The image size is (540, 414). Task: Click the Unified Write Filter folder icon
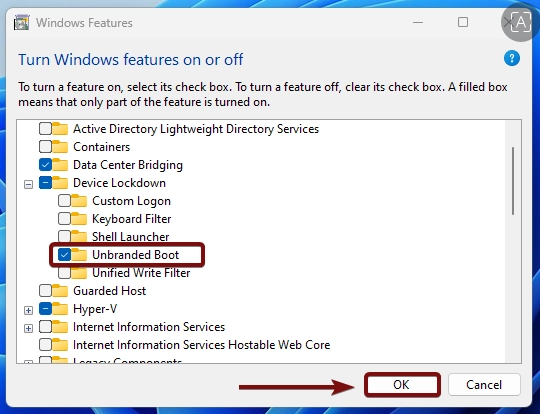tap(79, 272)
